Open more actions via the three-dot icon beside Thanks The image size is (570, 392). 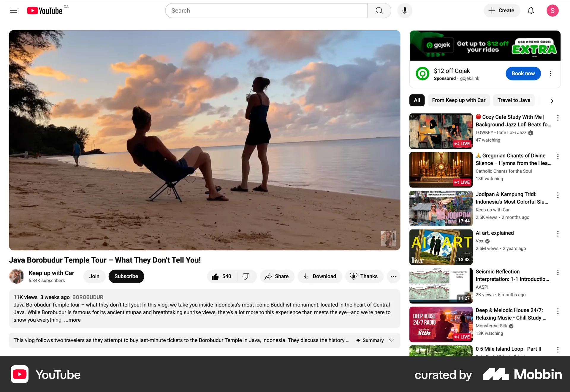click(393, 276)
